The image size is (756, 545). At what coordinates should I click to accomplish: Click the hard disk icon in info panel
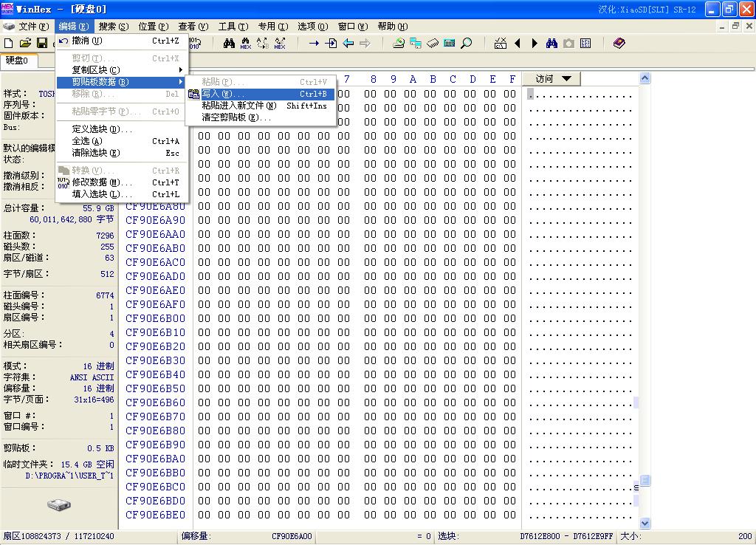point(59,505)
